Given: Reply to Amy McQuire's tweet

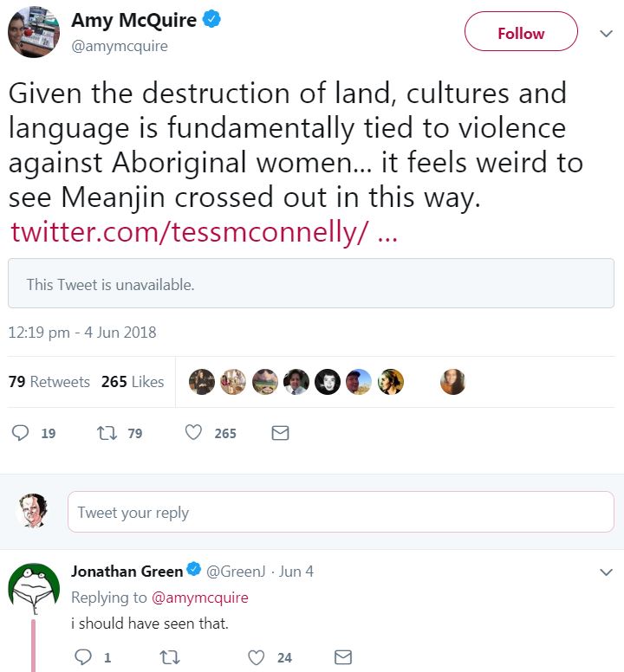Looking at the screenshot, I should click(x=21, y=433).
